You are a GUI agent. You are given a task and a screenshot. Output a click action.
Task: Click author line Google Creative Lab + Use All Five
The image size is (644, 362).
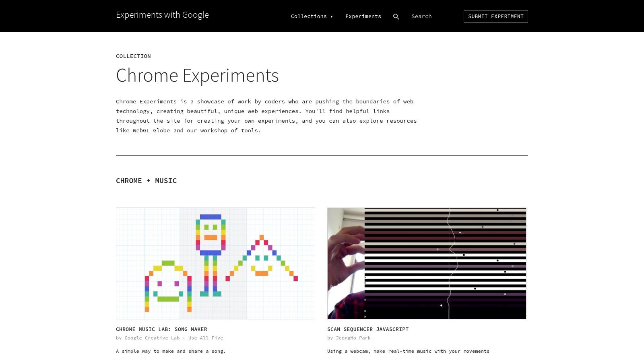coord(169,338)
